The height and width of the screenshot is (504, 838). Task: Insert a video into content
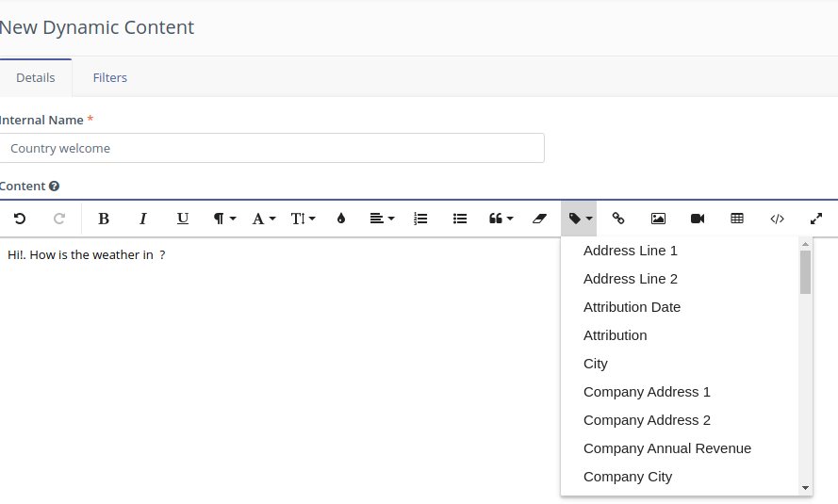click(x=698, y=219)
